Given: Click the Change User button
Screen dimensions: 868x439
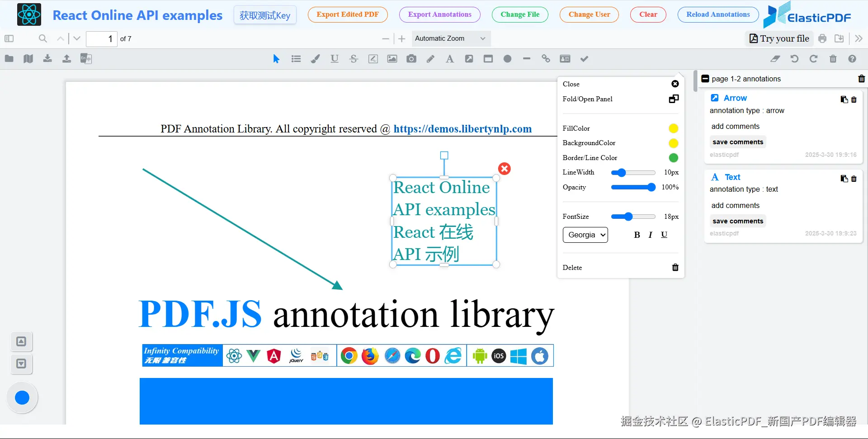Looking at the screenshot, I should [590, 14].
